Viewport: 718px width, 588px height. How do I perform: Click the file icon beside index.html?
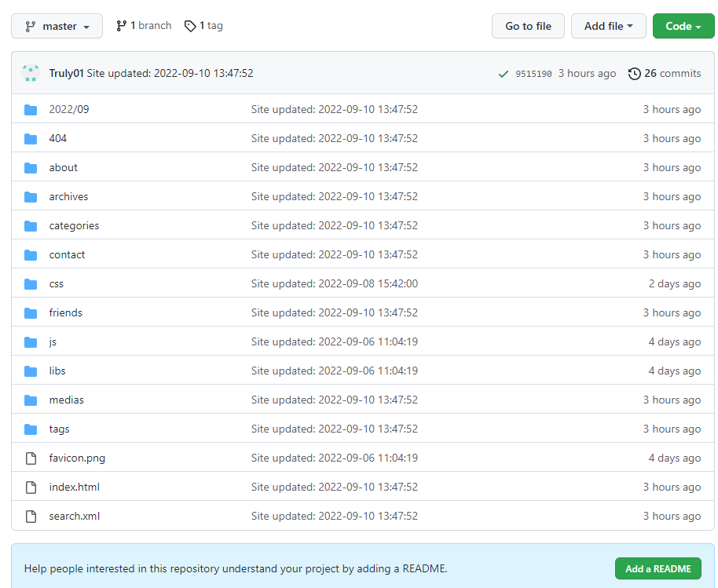click(31, 488)
